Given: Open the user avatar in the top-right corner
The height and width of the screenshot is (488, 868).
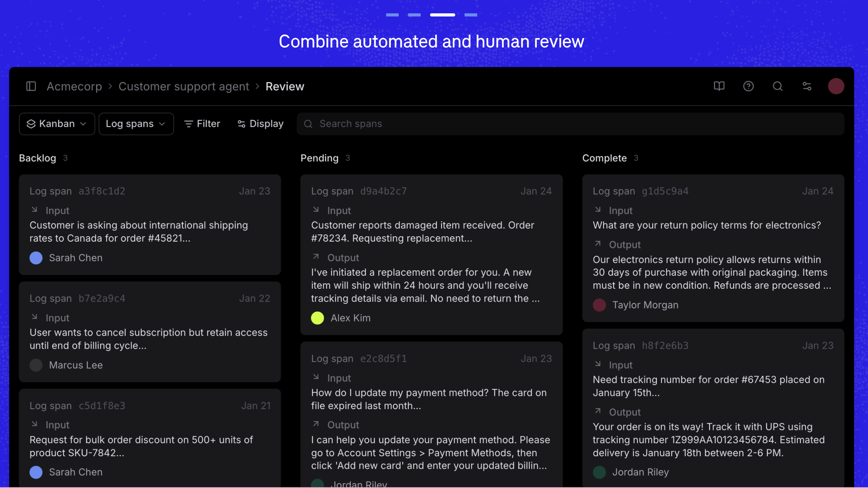Looking at the screenshot, I should [836, 86].
